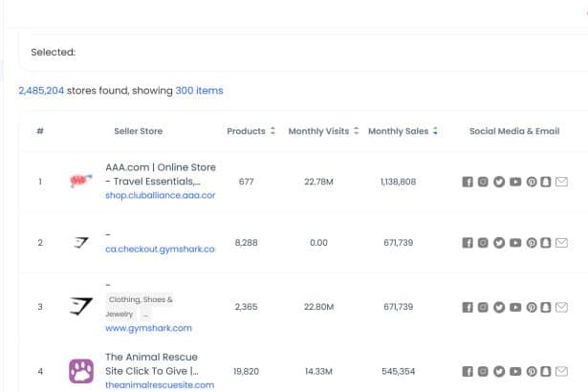This screenshot has height=392, width=588.
Task: Open ca.checkout.gymshark.co store link
Action: click(x=160, y=250)
